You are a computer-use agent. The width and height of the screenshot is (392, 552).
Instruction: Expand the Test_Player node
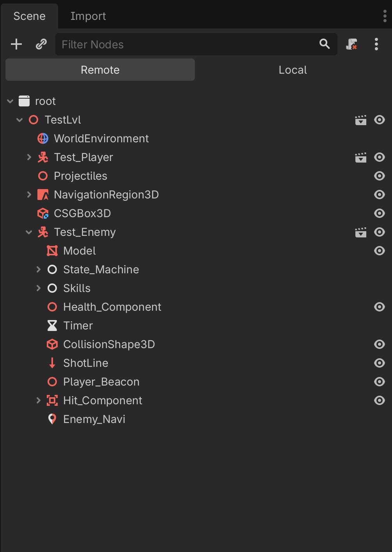(29, 157)
